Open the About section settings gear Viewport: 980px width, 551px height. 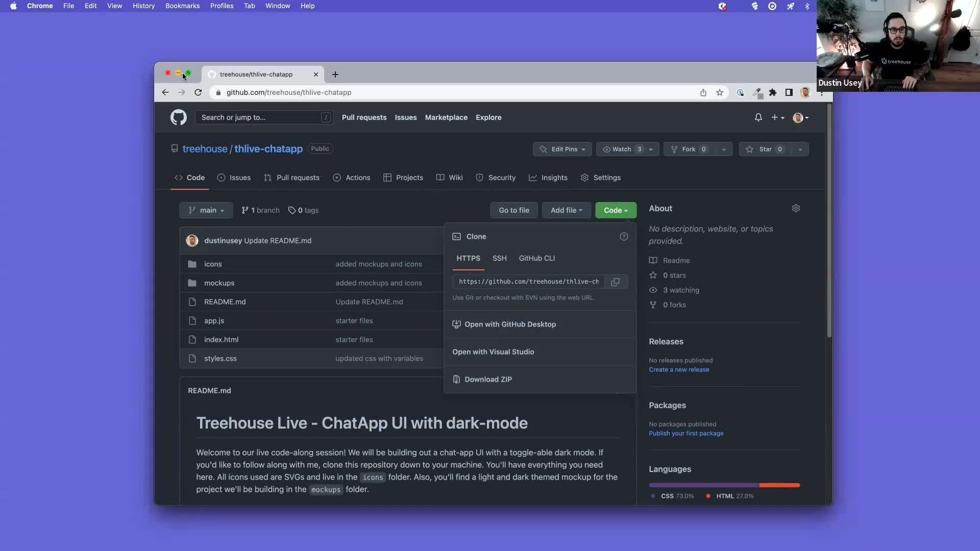796,208
